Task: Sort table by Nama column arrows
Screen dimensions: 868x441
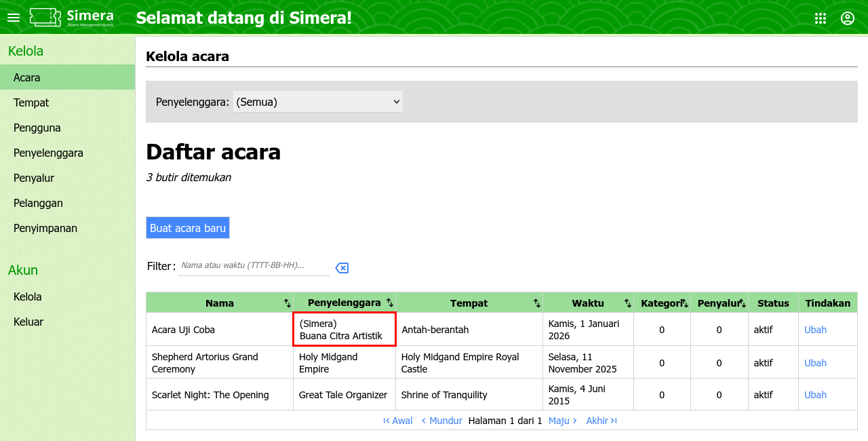Action: click(x=288, y=303)
